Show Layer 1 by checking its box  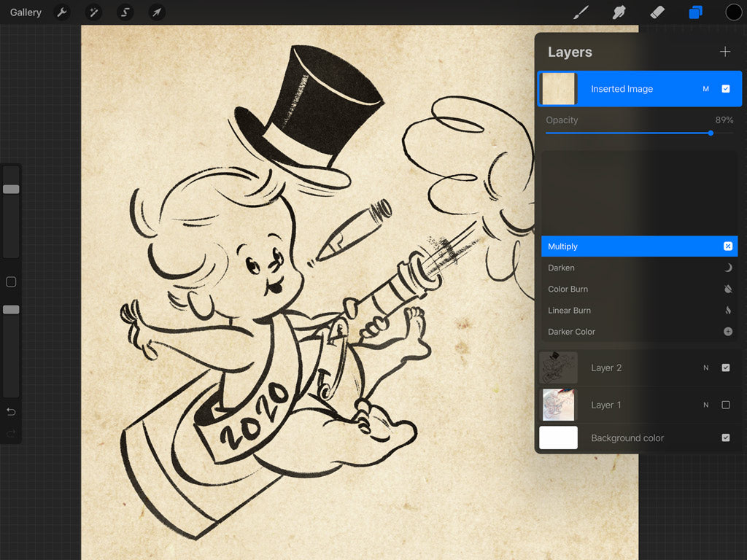[x=725, y=405]
